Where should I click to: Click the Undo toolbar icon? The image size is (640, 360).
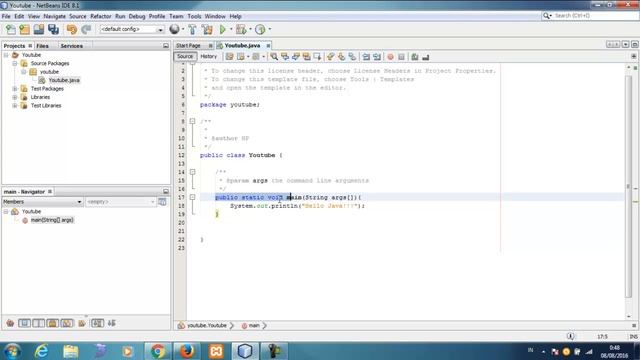click(72, 29)
